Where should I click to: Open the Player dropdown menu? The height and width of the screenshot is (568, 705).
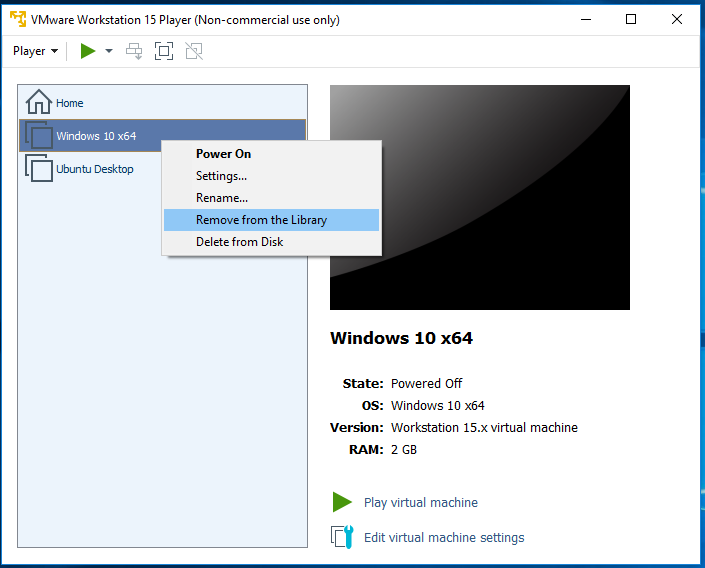(35, 51)
